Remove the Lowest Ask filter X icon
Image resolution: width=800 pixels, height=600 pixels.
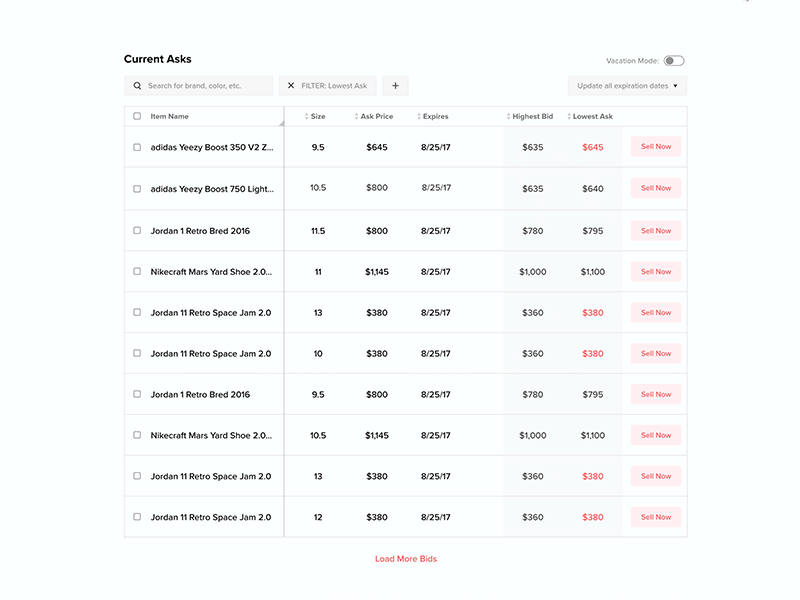point(291,86)
